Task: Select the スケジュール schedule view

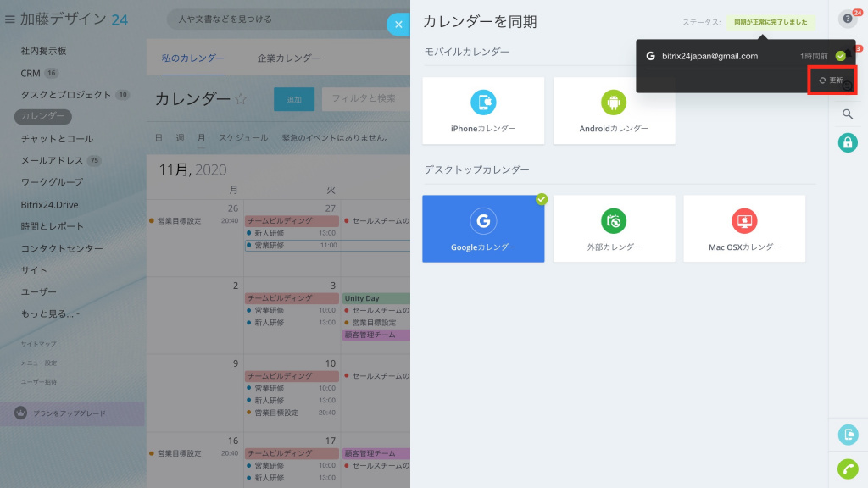Action: (x=243, y=138)
